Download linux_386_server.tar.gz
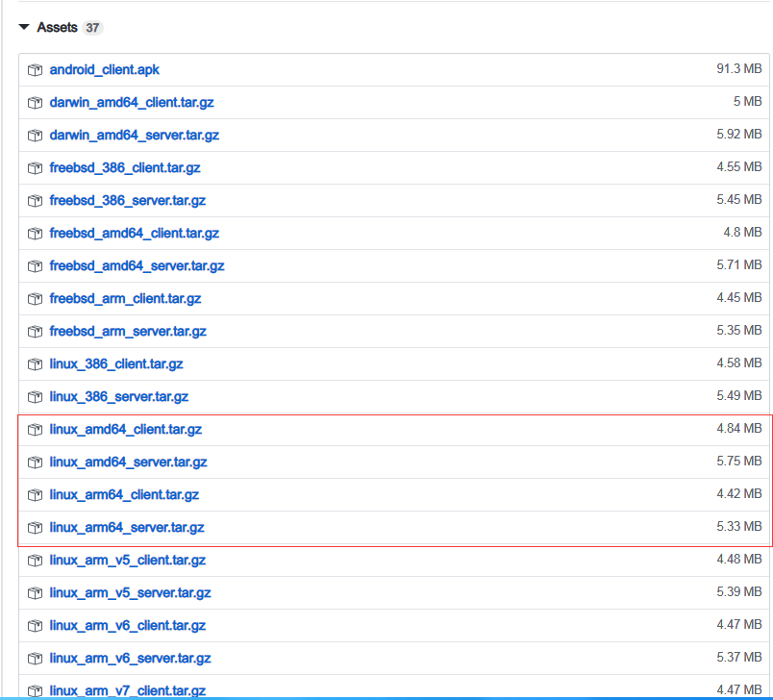This screenshot has height=700, width=773. (118, 397)
